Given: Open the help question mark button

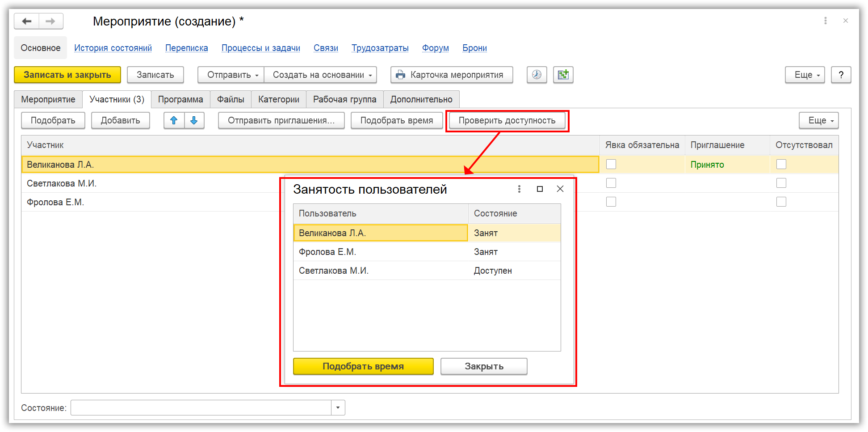Looking at the screenshot, I should 841,75.
